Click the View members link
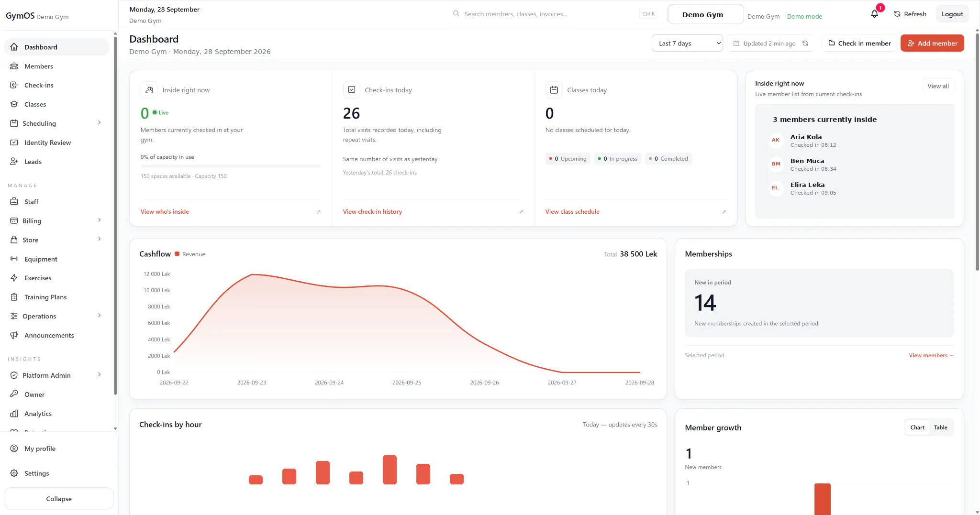Viewport: 980px width, 515px height. (931, 355)
